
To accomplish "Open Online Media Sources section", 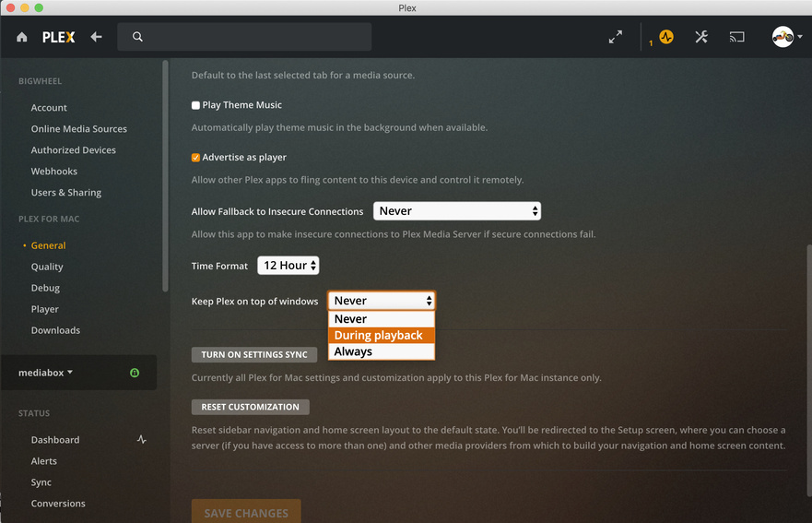I will 78,129.
